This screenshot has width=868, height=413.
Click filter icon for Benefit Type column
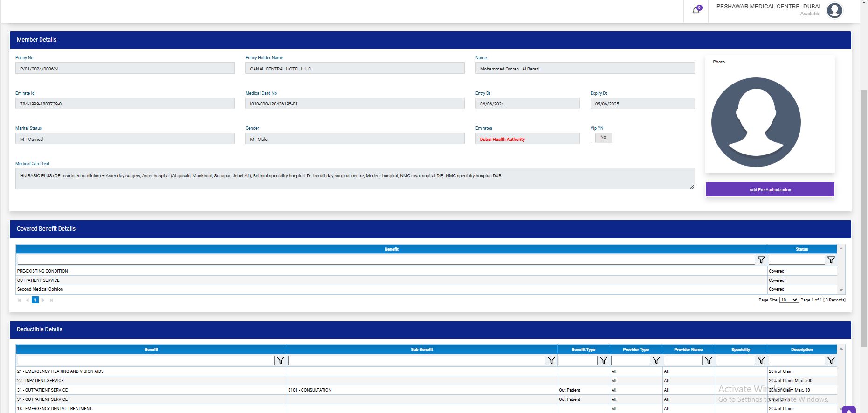point(604,360)
